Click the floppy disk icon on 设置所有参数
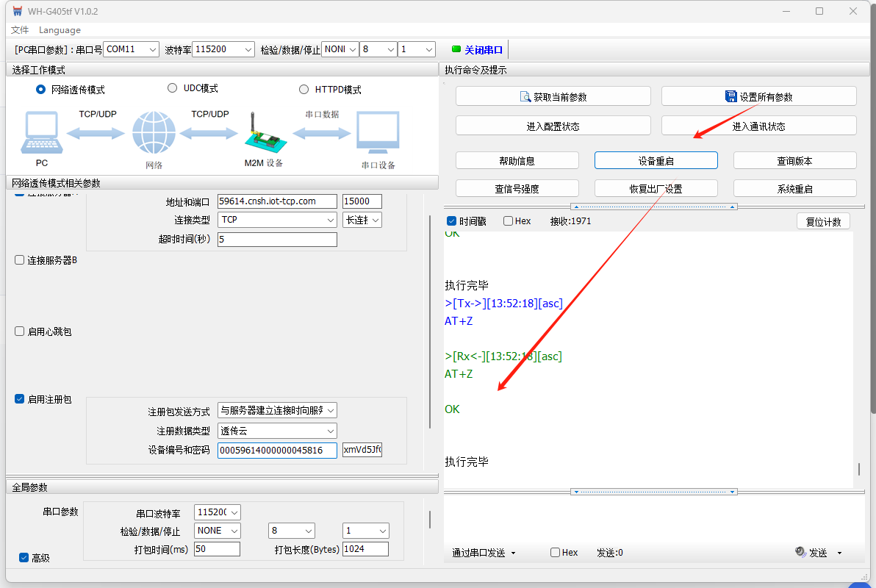Screen dimensions: 876x588 (x=730, y=97)
